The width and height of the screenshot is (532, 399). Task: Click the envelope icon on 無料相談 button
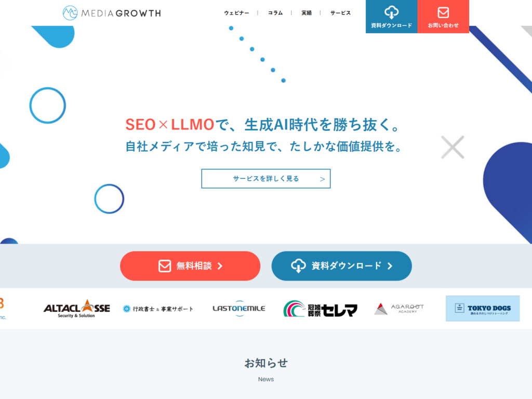pos(165,265)
